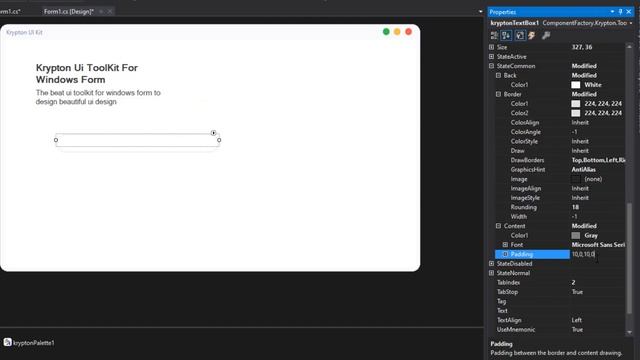
Task: Select the 'The beat ui toolkit' description label
Action: [x=98, y=97]
